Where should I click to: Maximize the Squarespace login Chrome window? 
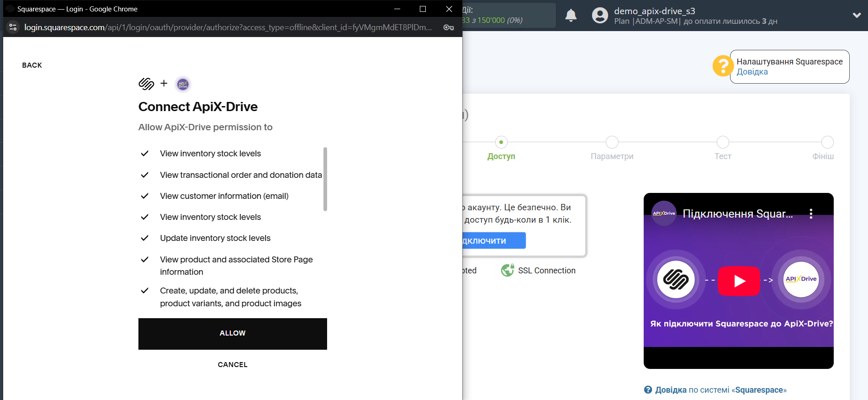(x=423, y=9)
